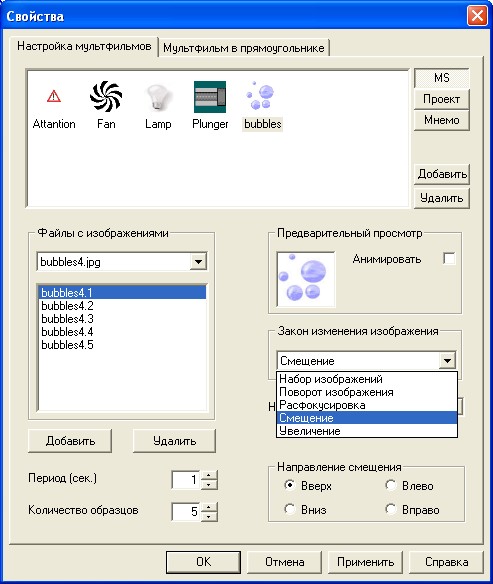Click the Применить button
493x584 pixels.
click(x=366, y=562)
